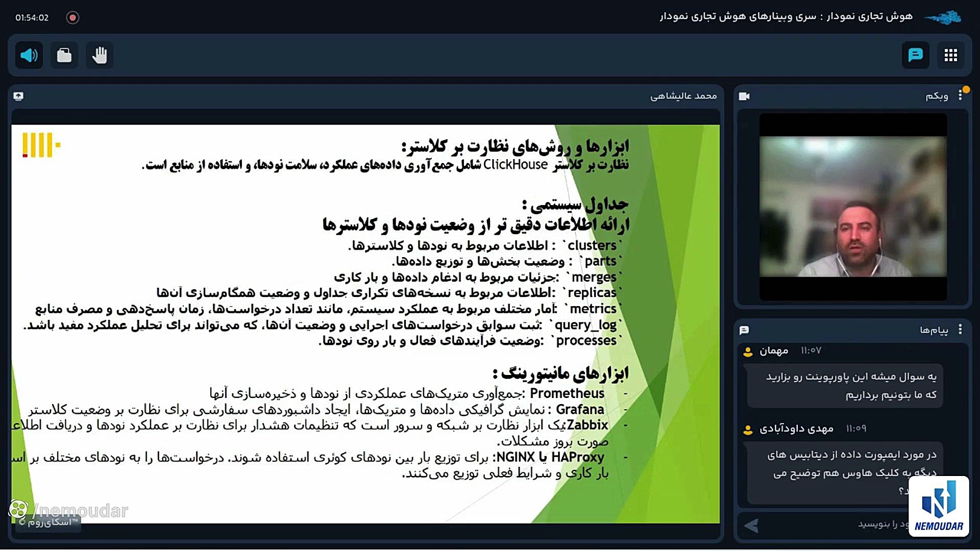Click the Grafana line on the slide
This screenshot has height=551, width=980.
(x=316, y=409)
